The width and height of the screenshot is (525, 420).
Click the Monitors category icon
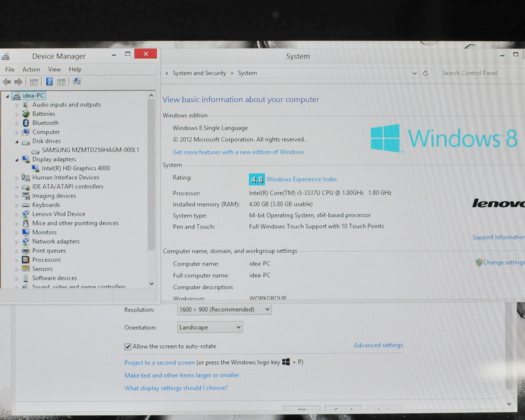[x=26, y=232]
